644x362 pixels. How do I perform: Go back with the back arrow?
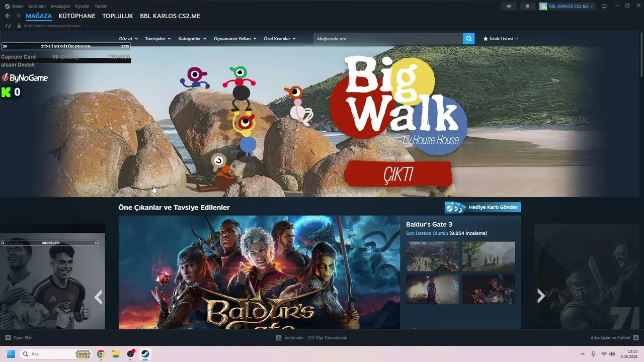pyautogui.click(x=8, y=16)
